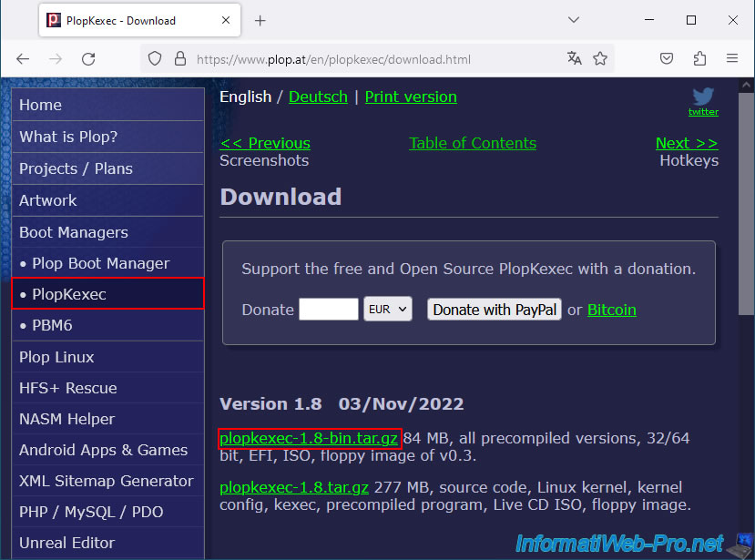Image resolution: width=755 pixels, height=560 pixels.
Task: Expand the EUR currency dropdown
Action: click(x=388, y=310)
